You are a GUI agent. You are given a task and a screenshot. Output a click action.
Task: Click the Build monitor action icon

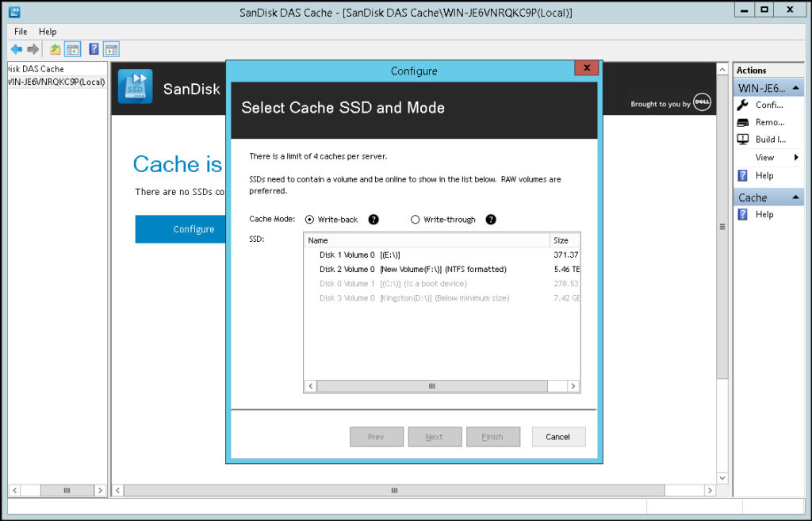742,140
